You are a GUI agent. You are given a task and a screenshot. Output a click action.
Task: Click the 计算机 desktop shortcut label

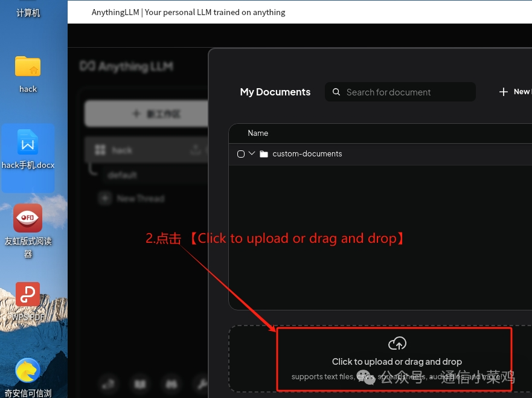point(28,13)
